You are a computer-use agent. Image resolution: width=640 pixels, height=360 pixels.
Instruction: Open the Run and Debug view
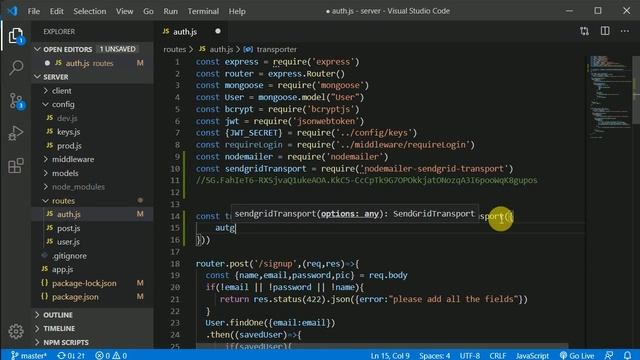pyautogui.click(x=16, y=133)
